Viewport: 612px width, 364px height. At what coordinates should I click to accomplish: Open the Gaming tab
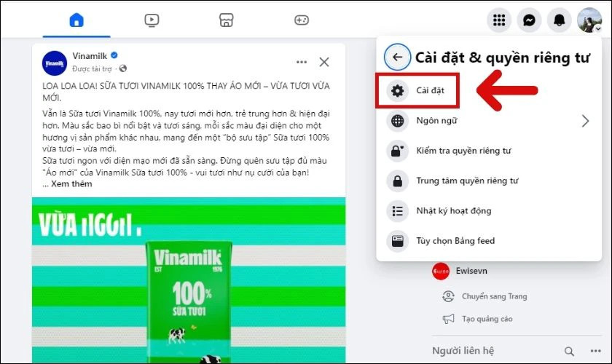302,20
